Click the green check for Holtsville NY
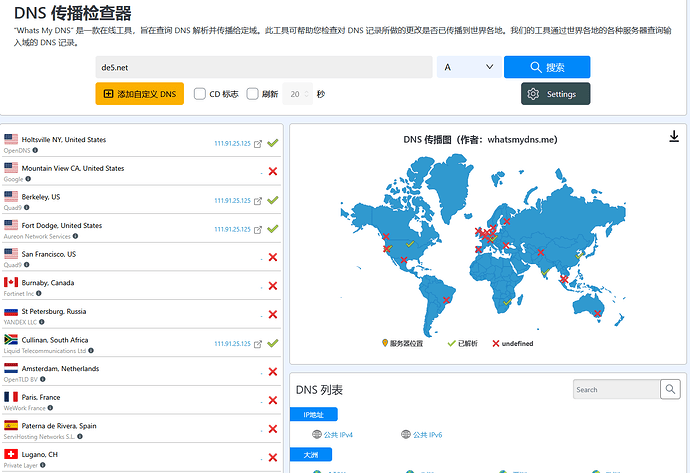Screen dimensions: 690x473 click(273, 143)
